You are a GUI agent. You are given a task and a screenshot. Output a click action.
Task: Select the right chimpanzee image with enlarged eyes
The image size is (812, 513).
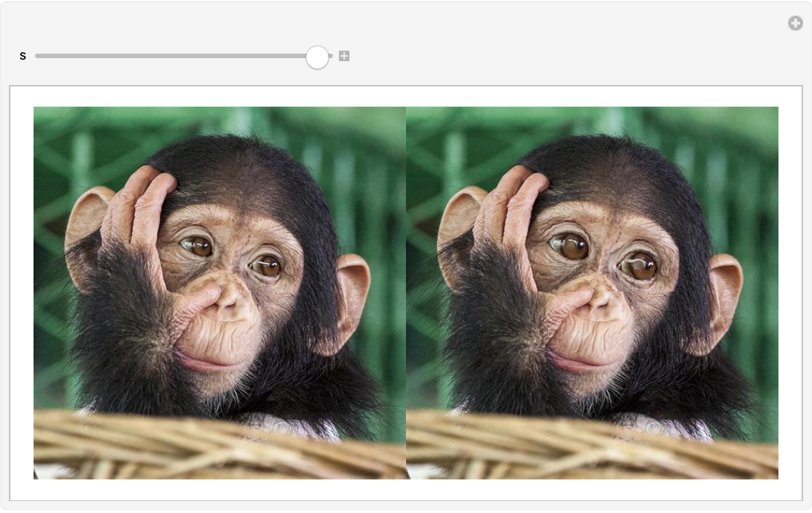(592, 292)
